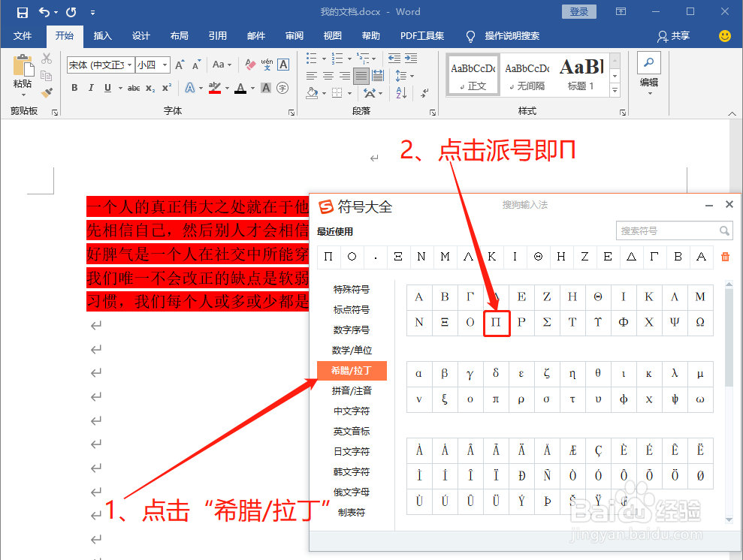This screenshot has height=560, width=743.
Task: Apply character shading icon
Action: coord(266,88)
